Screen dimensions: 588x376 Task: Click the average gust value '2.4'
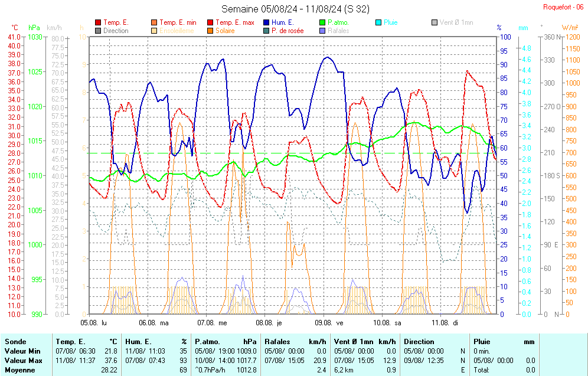coord(322,370)
